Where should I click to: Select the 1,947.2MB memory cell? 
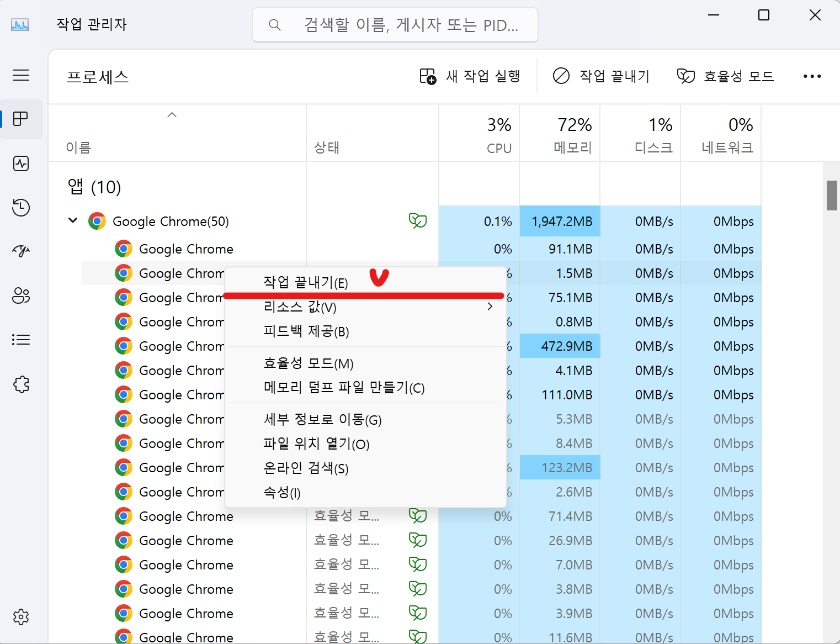point(560,221)
